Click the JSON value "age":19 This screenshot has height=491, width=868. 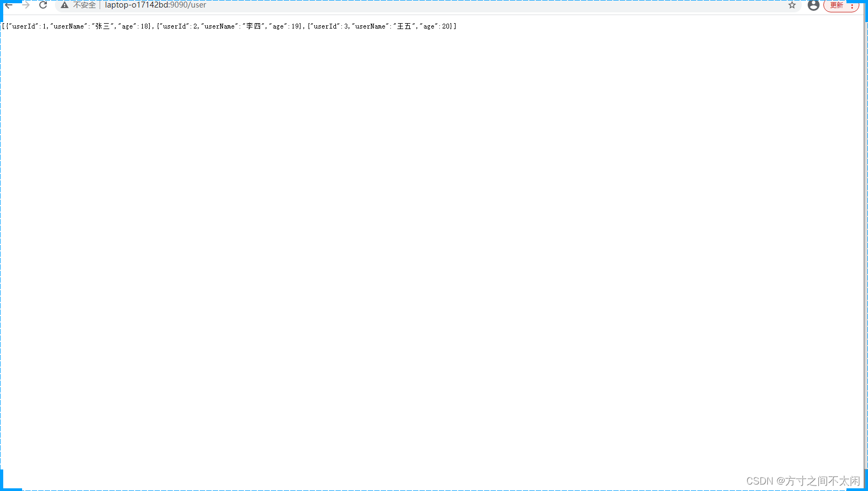285,26
